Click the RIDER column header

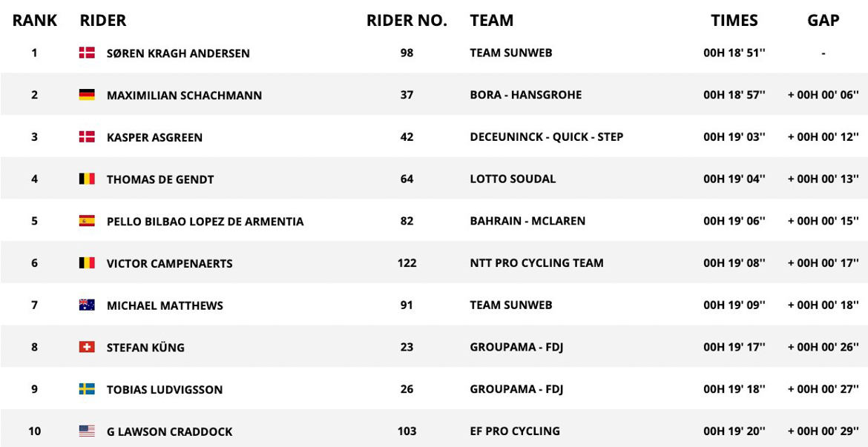[103, 21]
